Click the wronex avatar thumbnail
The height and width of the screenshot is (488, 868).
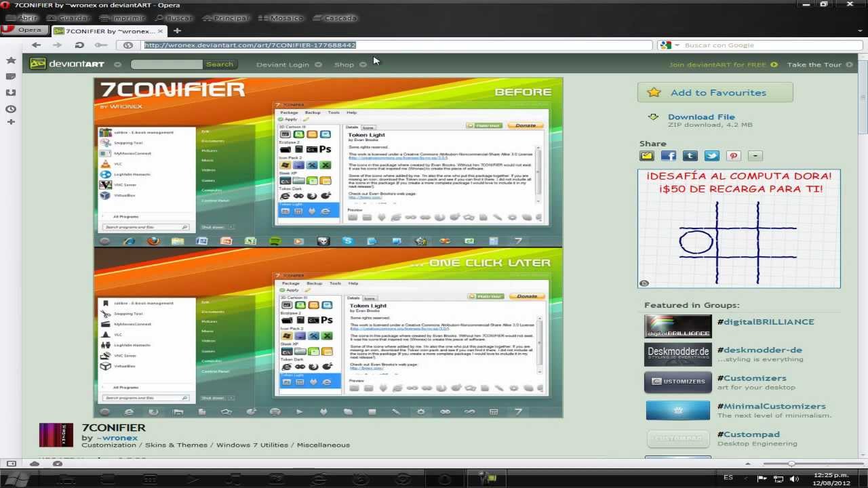click(56, 435)
